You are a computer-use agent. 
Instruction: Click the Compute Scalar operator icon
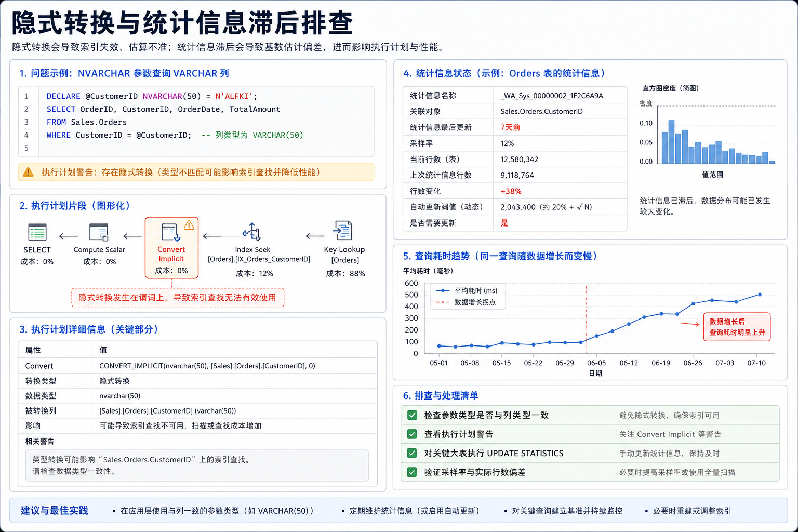tap(99, 232)
